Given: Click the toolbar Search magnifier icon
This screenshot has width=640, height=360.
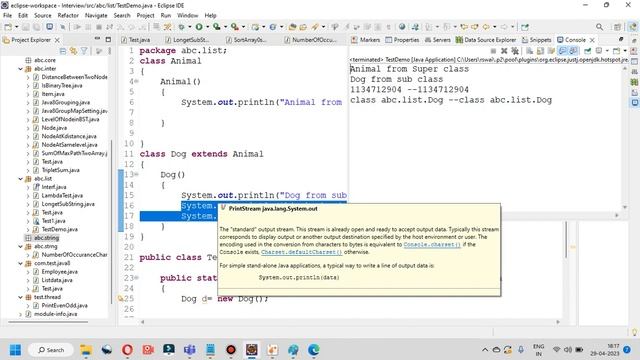Looking at the screenshot, I should coord(600,27).
